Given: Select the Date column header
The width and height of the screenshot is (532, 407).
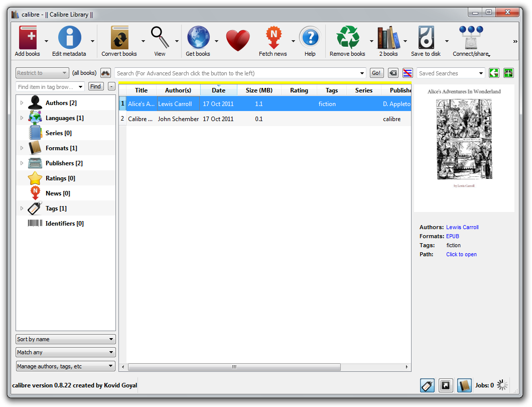Looking at the screenshot, I should pyautogui.click(x=219, y=90).
